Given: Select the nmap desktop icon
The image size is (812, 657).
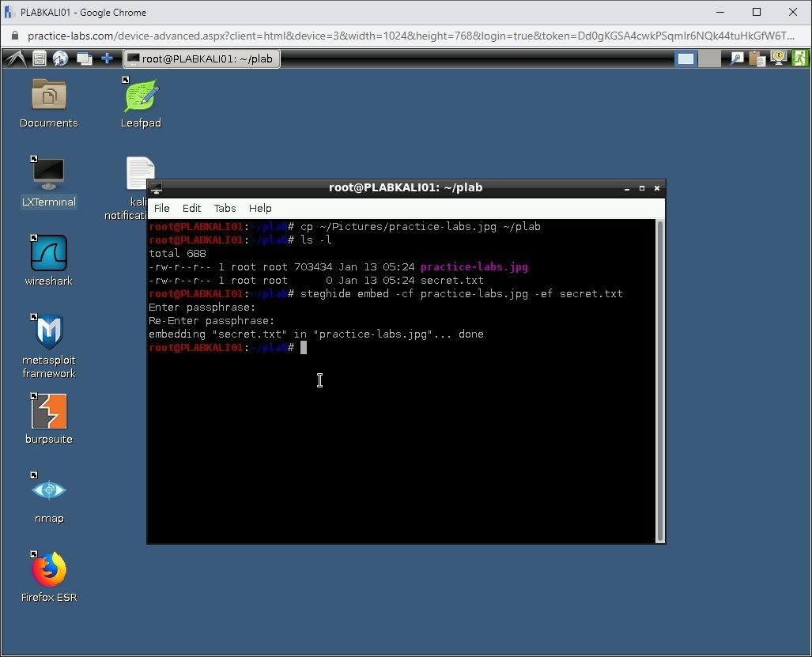Looking at the screenshot, I should (x=49, y=498).
